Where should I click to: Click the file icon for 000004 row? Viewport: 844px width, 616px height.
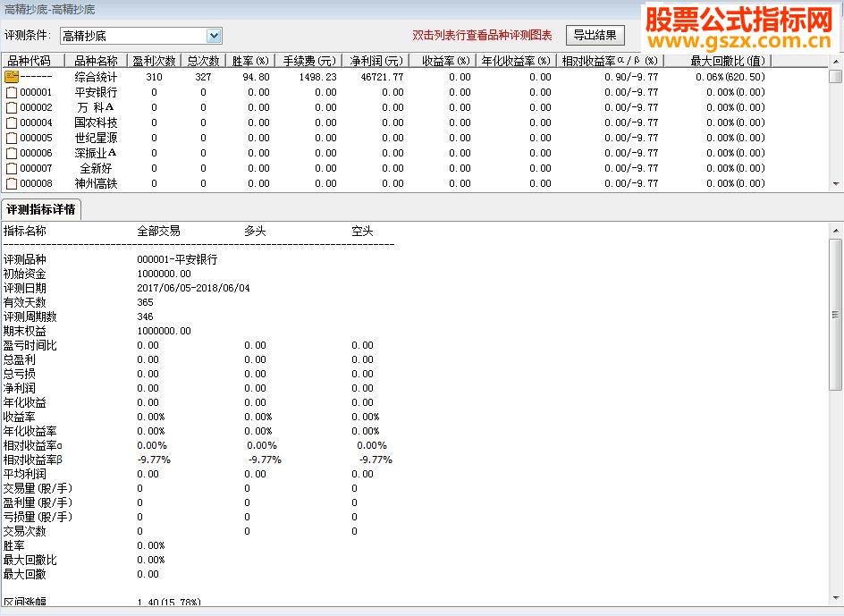pos(12,122)
